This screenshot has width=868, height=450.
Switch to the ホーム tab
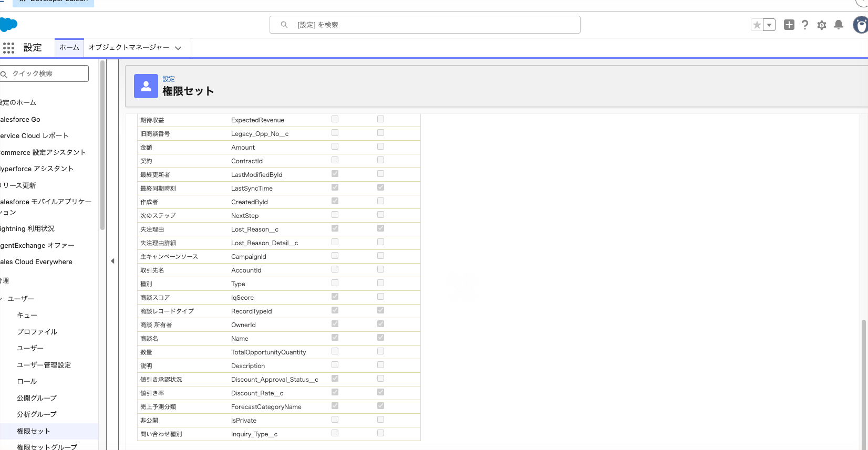tap(69, 47)
